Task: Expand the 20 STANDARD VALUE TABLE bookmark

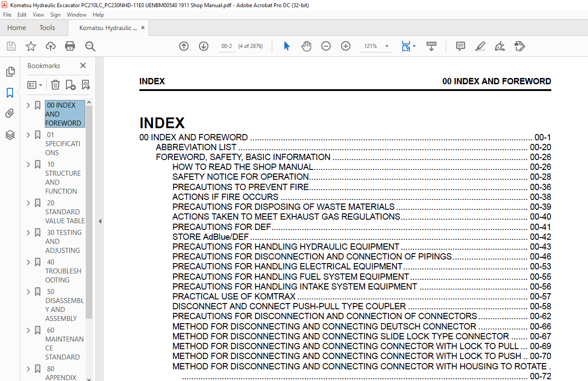Action: [28, 203]
